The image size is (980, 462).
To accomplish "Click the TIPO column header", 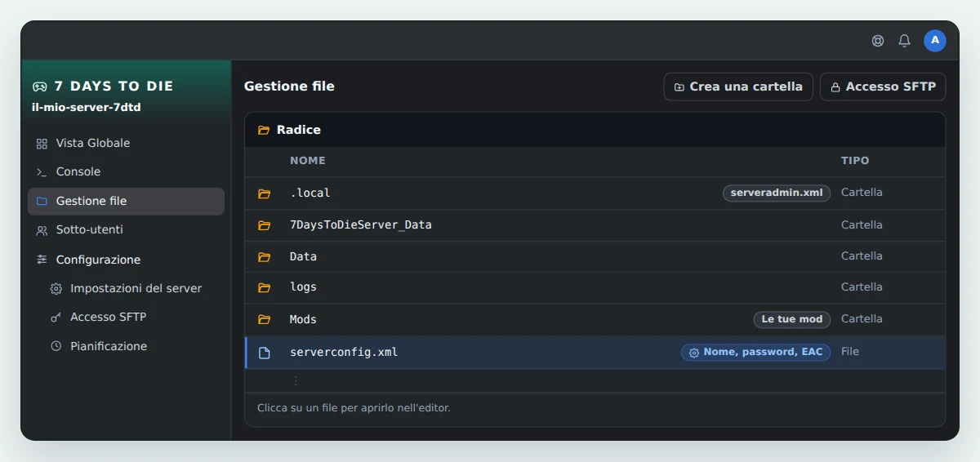I will pyautogui.click(x=855, y=161).
